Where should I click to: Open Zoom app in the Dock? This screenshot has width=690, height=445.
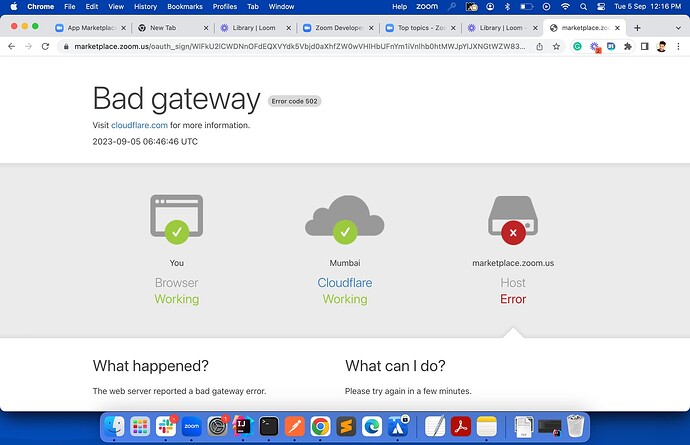pos(191,426)
